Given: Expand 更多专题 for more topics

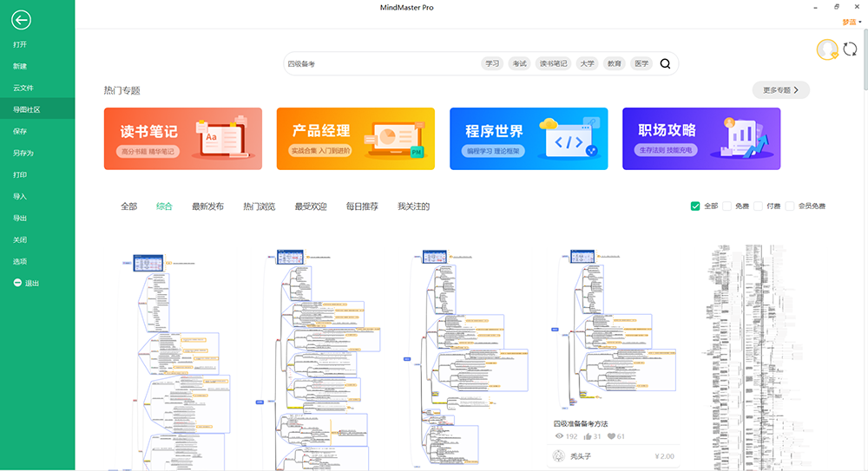Looking at the screenshot, I should coord(780,89).
